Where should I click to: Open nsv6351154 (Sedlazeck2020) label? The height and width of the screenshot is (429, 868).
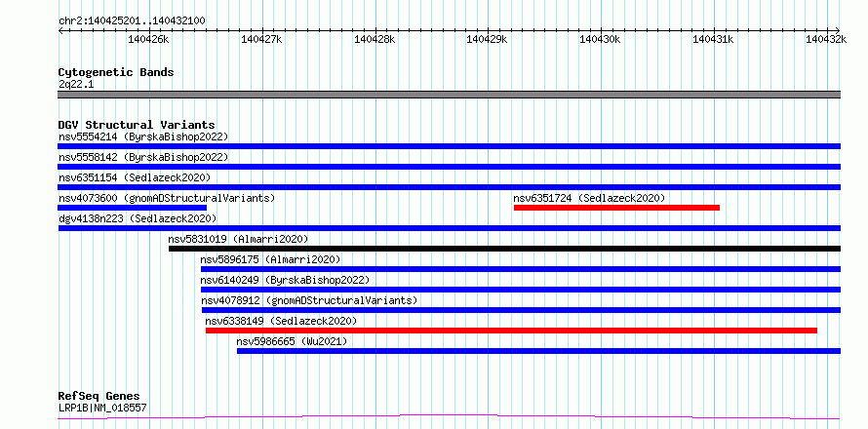(135, 177)
